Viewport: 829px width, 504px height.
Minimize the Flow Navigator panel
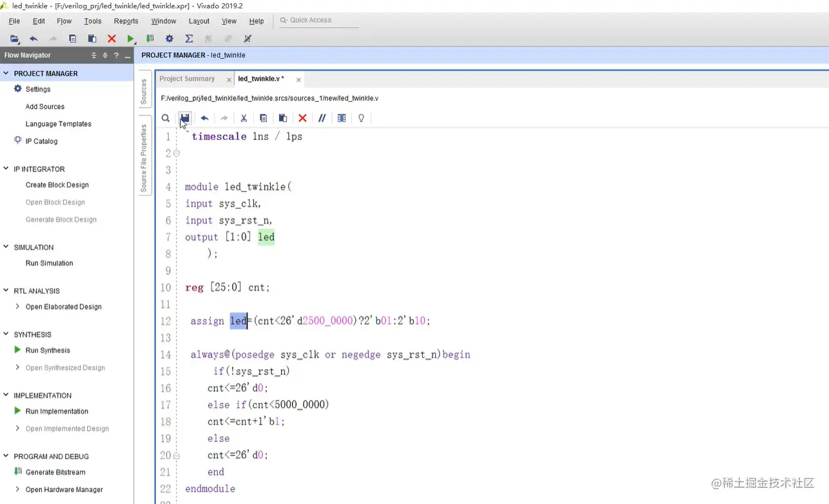click(128, 56)
